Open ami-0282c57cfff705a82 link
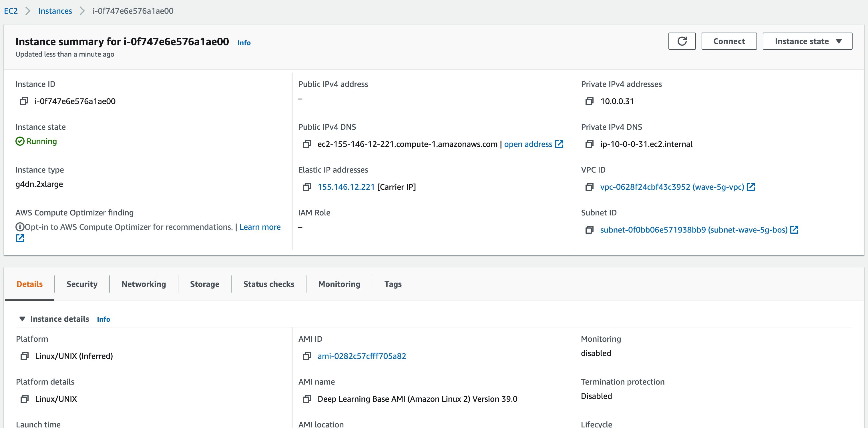 click(362, 356)
